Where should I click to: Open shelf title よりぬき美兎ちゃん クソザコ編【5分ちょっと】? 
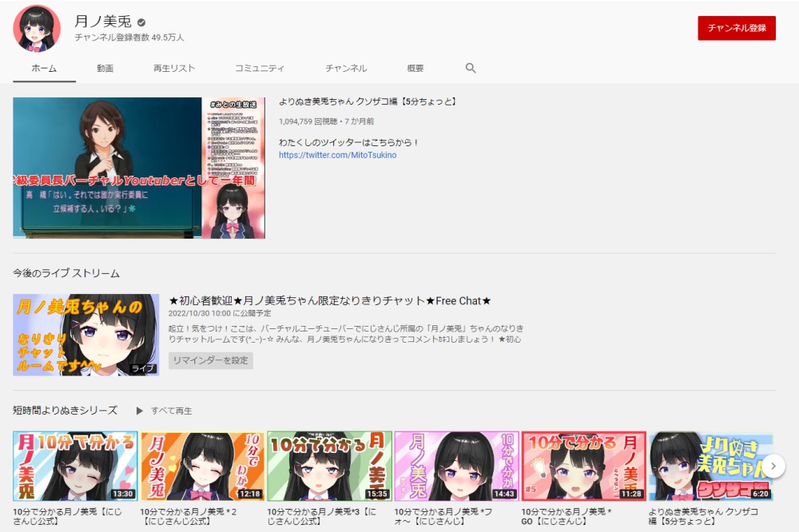[703, 516]
